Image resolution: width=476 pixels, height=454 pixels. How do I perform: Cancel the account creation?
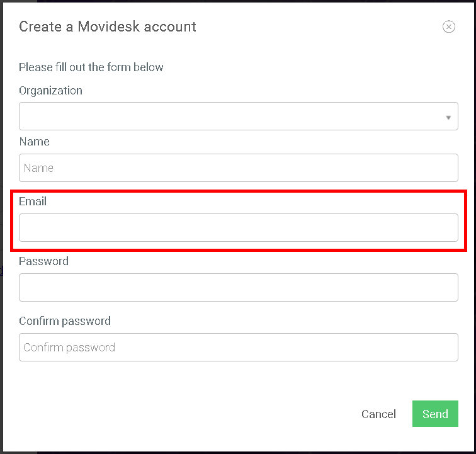coord(378,414)
